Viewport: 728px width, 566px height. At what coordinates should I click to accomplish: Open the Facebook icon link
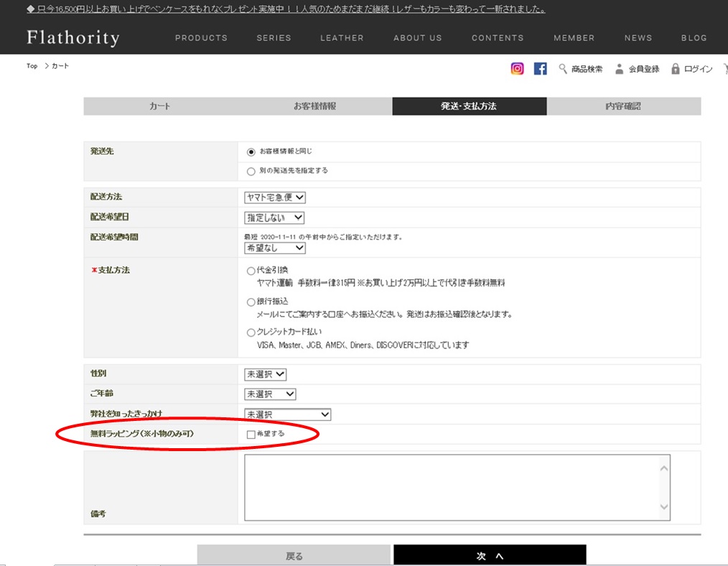[x=541, y=69]
